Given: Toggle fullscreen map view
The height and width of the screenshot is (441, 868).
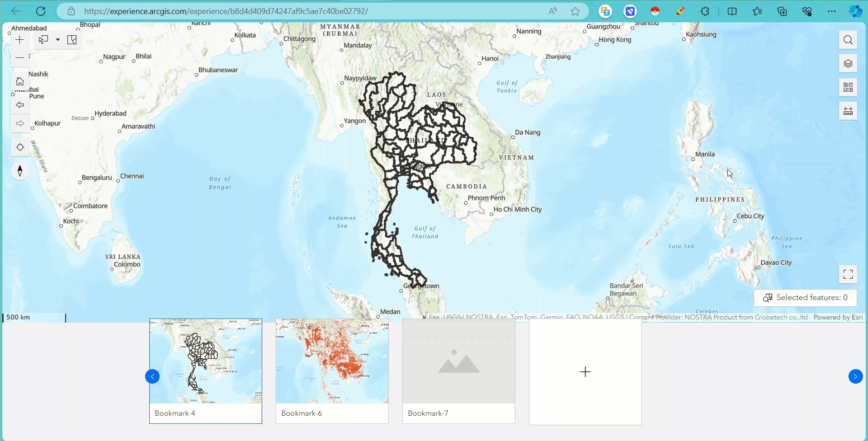Looking at the screenshot, I should click(848, 274).
